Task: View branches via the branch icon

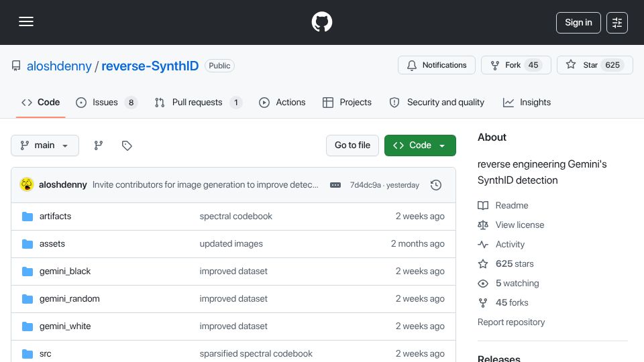Action: click(x=98, y=145)
